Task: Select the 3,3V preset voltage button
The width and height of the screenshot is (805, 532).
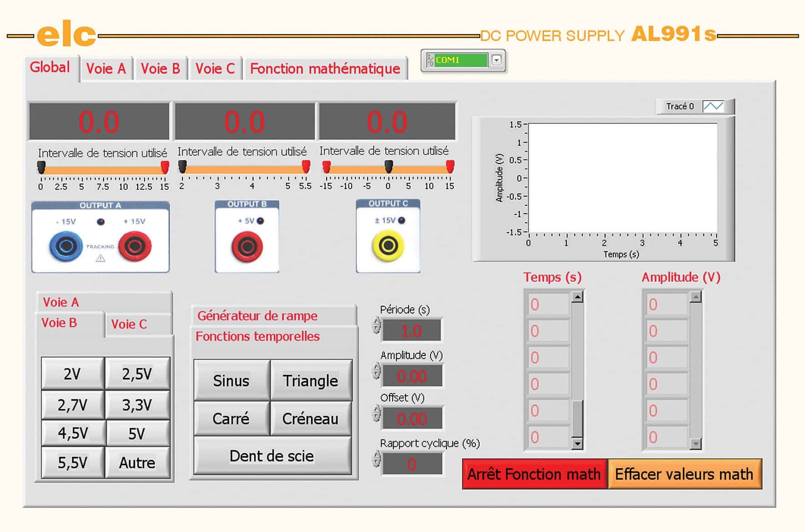Action: click(x=137, y=405)
